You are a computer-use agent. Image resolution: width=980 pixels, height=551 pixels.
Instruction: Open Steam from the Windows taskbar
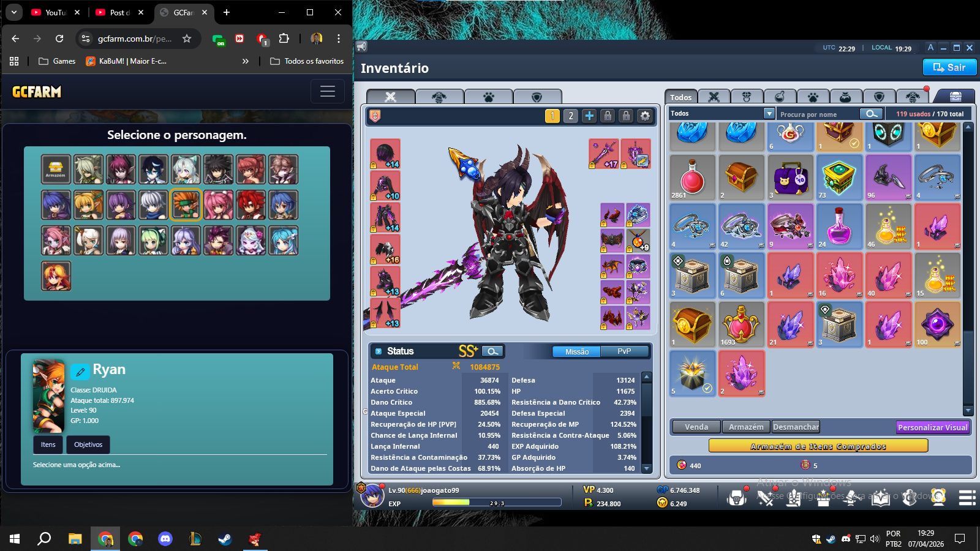[225, 539]
